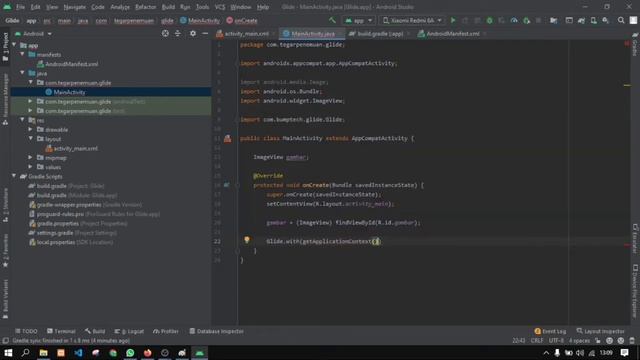Click the UTF-8 encoding in status bar

pyautogui.click(x=556, y=340)
